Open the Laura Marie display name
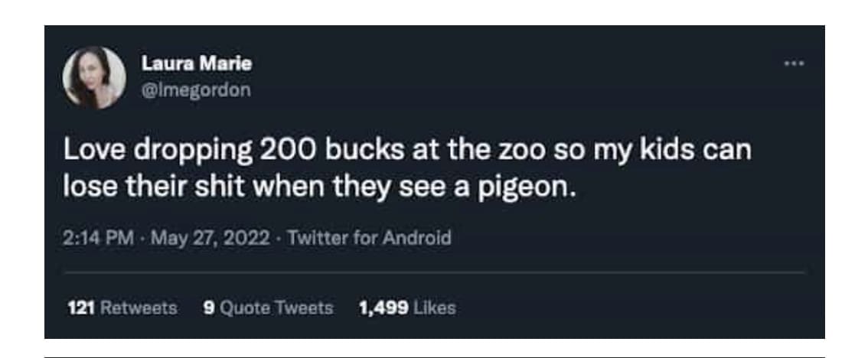Image resolution: width=868 pixels, height=358 pixels. point(197,64)
